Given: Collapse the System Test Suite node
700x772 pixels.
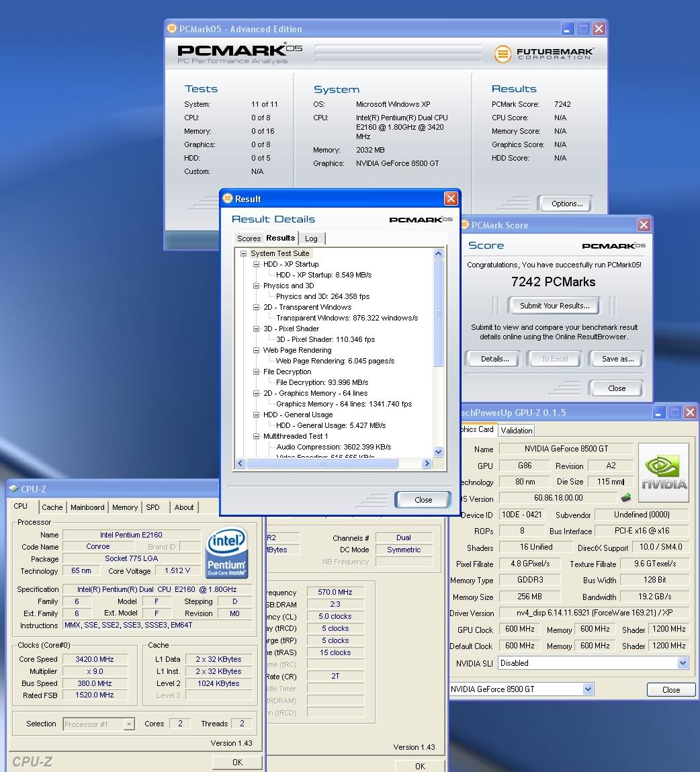Looking at the screenshot, I should pos(243,253).
